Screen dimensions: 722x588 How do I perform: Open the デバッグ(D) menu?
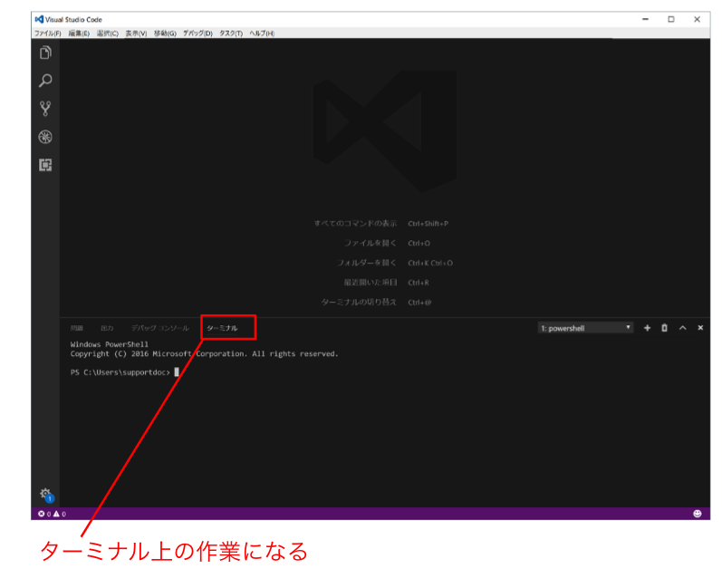point(198,34)
